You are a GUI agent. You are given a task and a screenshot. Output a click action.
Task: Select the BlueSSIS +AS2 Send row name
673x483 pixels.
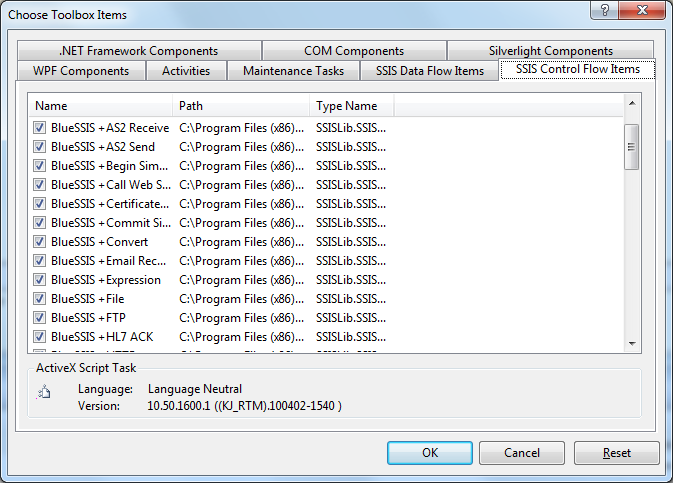pyautogui.click(x=103, y=147)
